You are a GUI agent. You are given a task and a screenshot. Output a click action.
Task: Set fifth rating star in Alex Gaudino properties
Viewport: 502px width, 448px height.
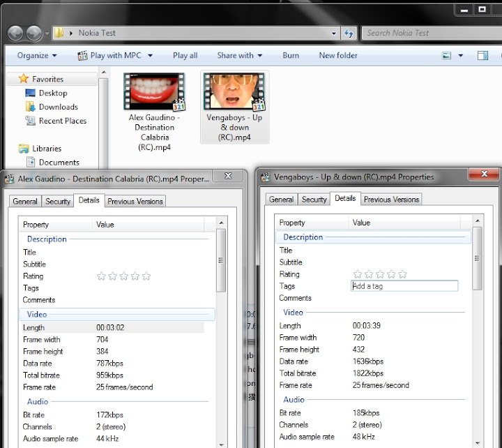(x=146, y=276)
